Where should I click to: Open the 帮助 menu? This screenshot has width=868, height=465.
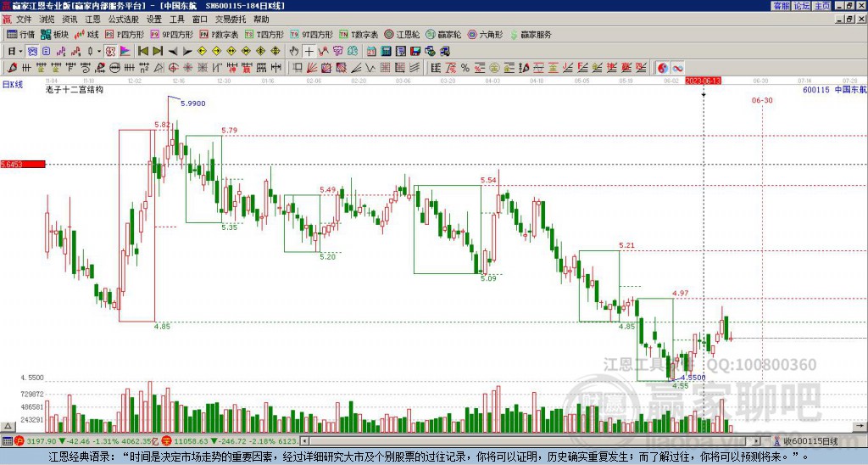pos(261,20)
